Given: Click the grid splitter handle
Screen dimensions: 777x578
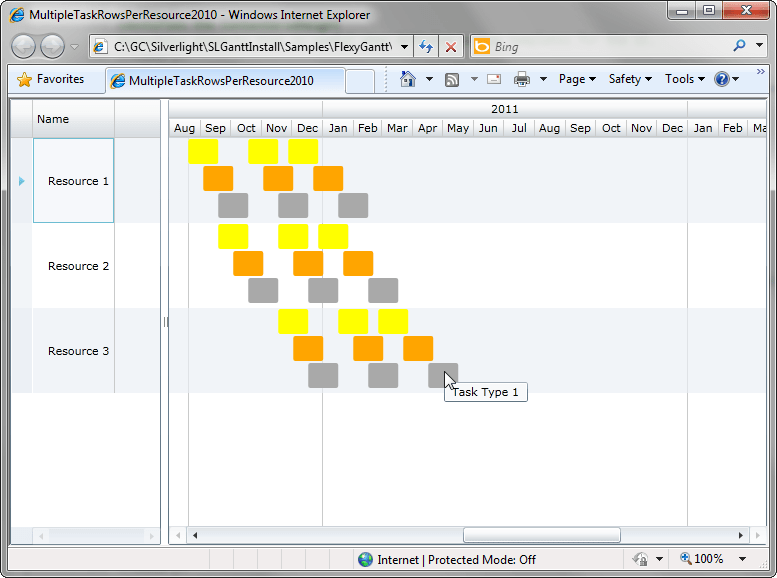Looking at the screenshot, I should [165, 322].
